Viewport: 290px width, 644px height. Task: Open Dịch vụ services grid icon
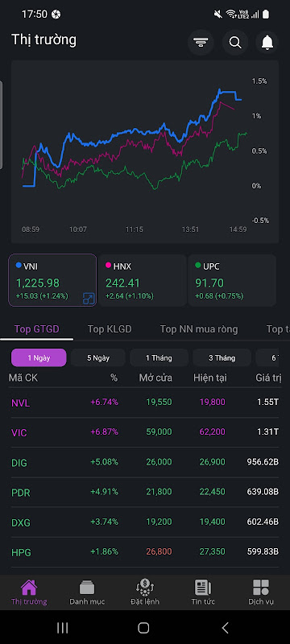point(261,588)
